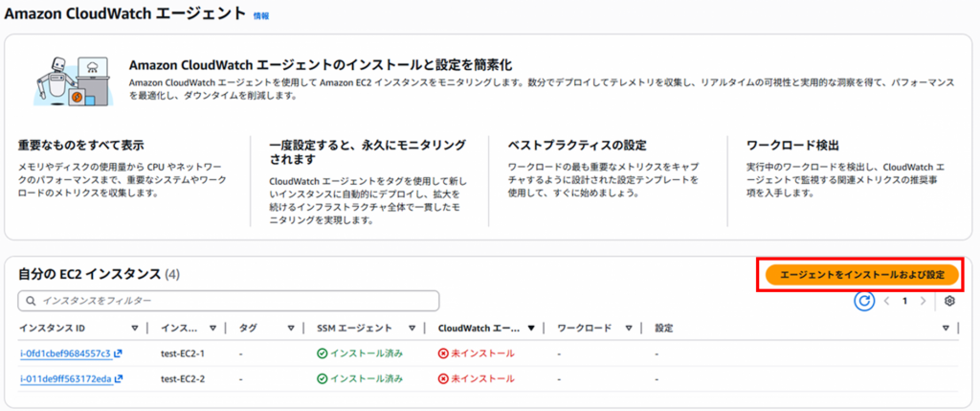Open instance i-0fd1cbef9684557c3 link
Screen dimensions: 980x411
point(64,353)
